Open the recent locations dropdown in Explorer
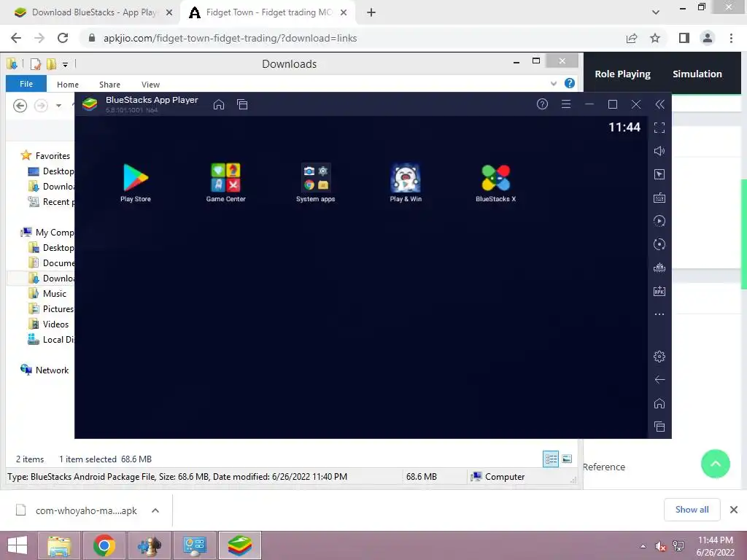The height and width of the screenshot is (560, 747). (x=58, y=106)
